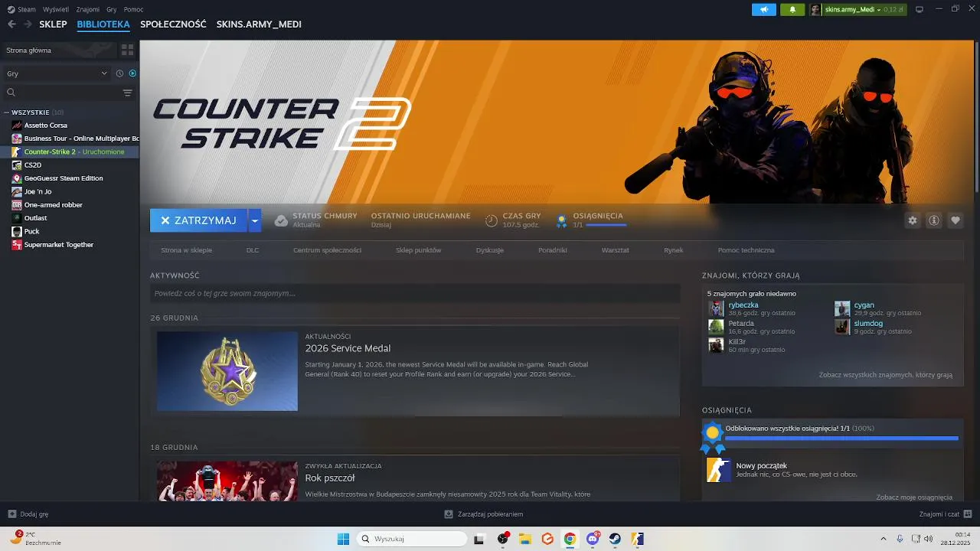Open Zarządzaj pobieraniem downloads
This screenshot has width=980, height=551.
483,514
